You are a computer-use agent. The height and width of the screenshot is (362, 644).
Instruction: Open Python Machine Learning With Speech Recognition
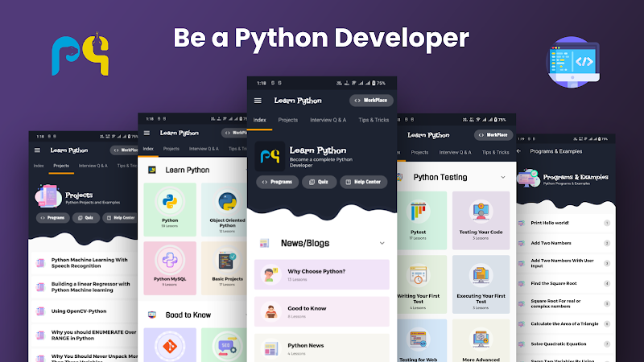[85, 263]
